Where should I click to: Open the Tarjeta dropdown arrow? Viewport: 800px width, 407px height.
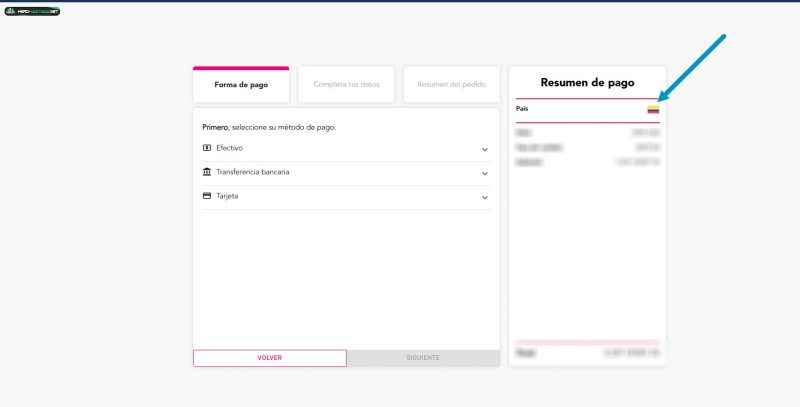485,197
